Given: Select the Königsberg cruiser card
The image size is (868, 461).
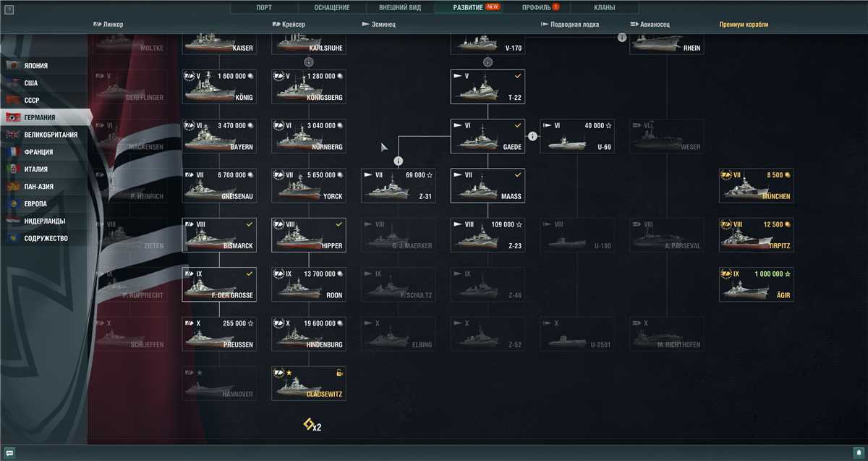Looking at the screenshot, I should (x=309, y=87).
